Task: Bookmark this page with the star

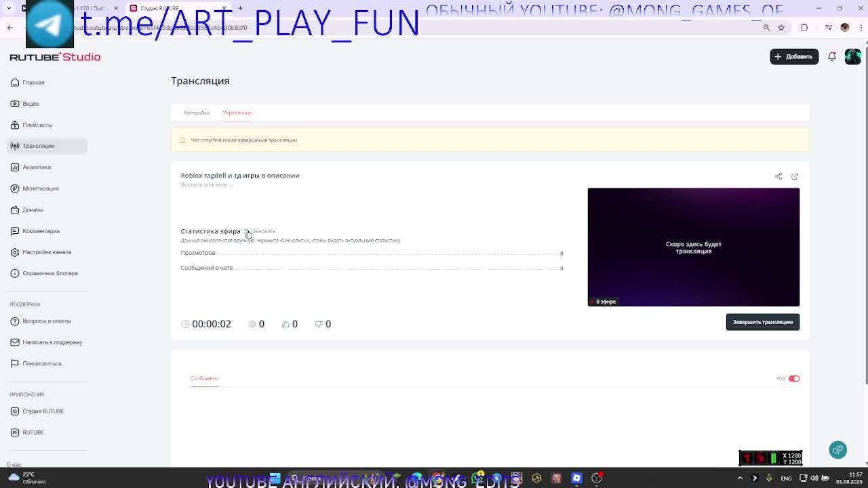Action: pyautogui.click(x=781, y=28)
